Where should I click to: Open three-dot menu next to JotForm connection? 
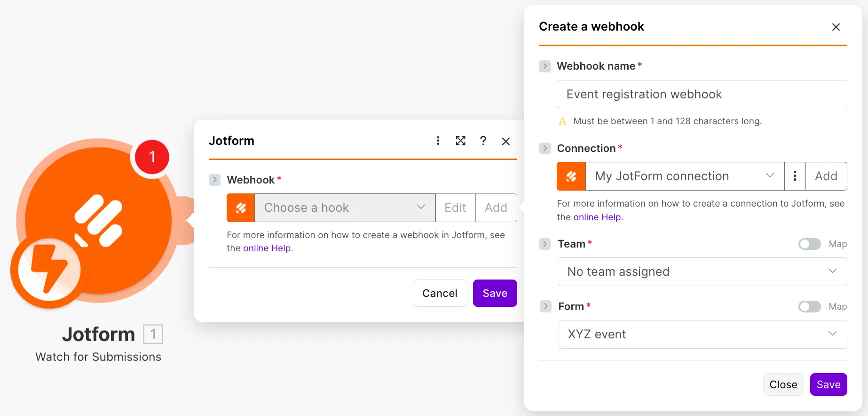[795, 176]
